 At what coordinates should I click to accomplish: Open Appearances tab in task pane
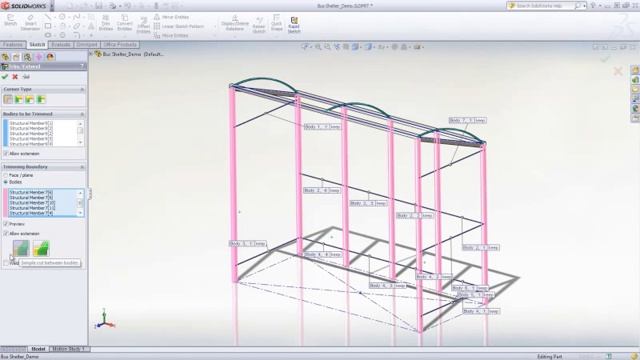click(x=635, y=109)
